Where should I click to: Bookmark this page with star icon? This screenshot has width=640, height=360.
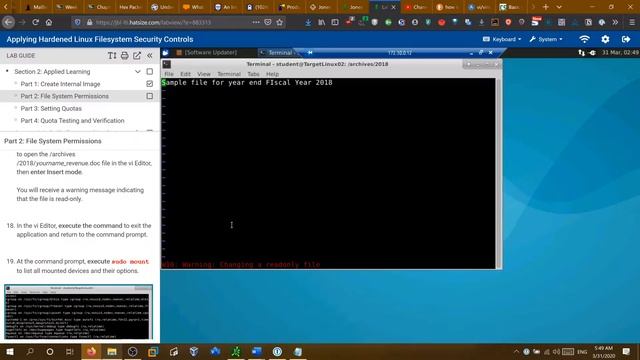(280, 22)
